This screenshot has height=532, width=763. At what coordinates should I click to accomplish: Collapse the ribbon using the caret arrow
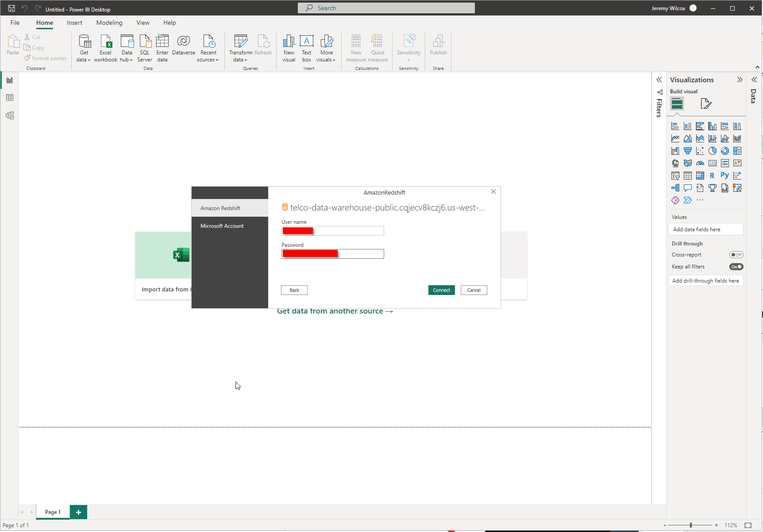pyautogui.click(x=758, y=67)
